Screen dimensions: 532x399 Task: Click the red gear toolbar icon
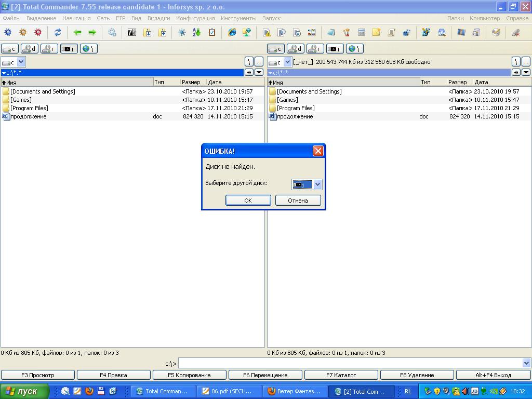tap(38, 33)
